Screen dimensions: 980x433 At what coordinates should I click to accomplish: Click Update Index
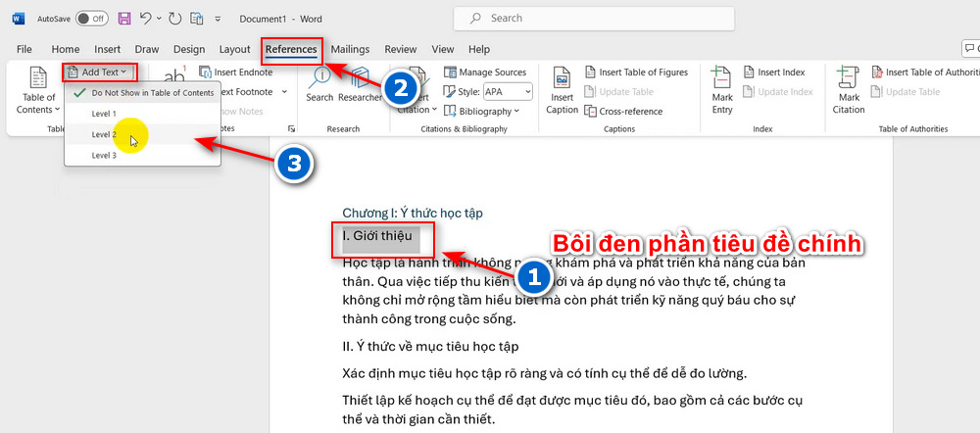click(778, 92)
